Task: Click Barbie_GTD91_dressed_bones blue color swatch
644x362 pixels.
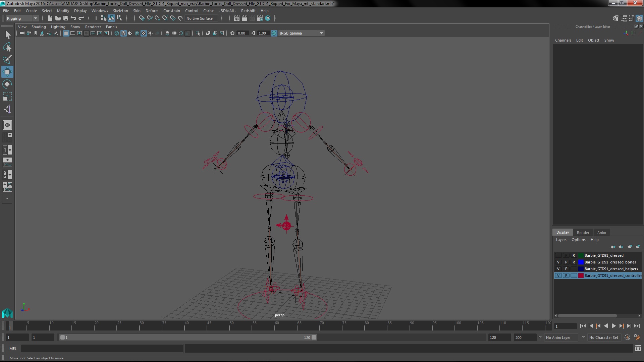Action: point(581,262)
